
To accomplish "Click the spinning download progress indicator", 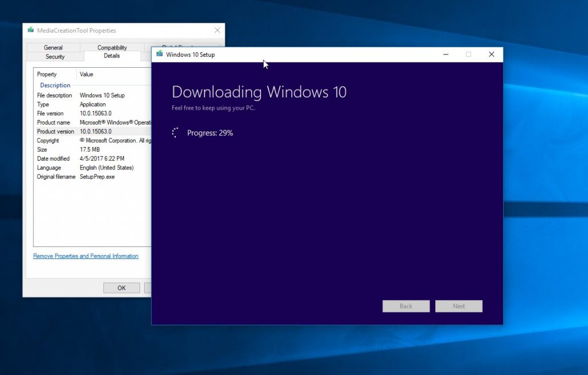I will [174, 132].
